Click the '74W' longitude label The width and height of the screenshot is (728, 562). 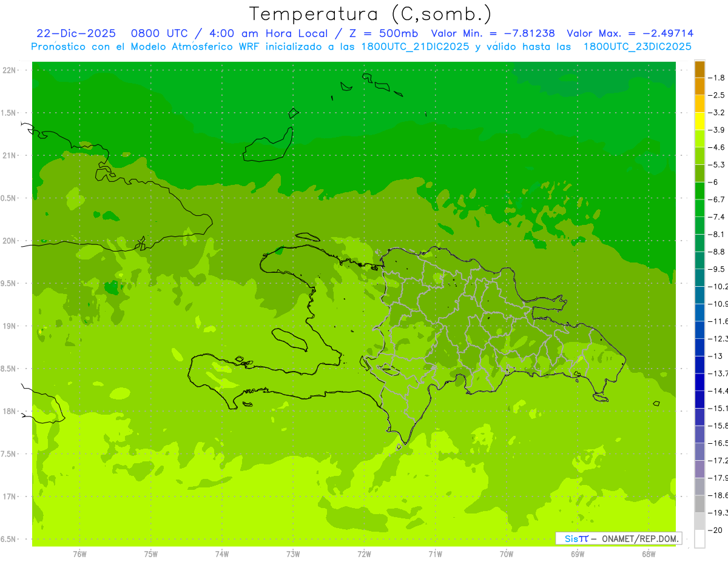[x=222, y=554]
